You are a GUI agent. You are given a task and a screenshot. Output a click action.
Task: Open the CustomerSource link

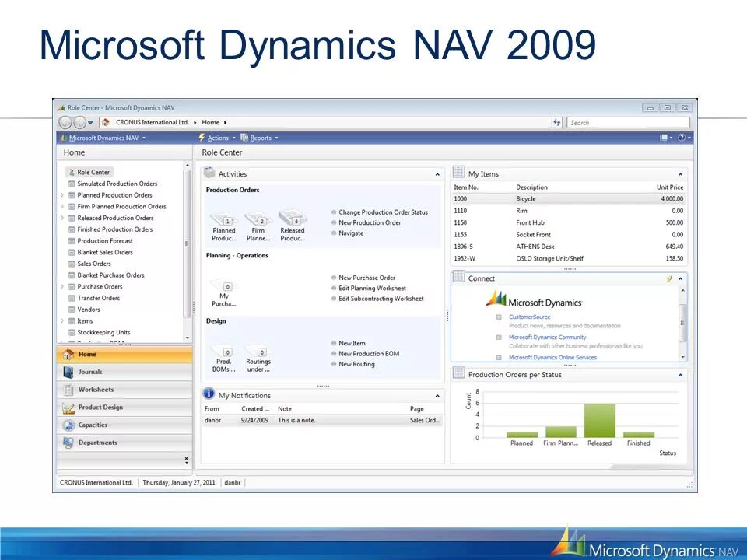click(529, 317)
